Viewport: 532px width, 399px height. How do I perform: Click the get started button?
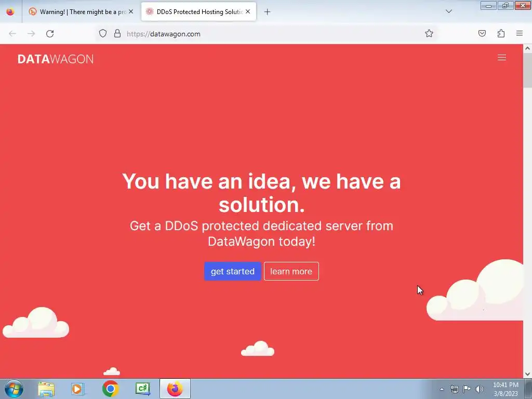click(x=232, y=271)
